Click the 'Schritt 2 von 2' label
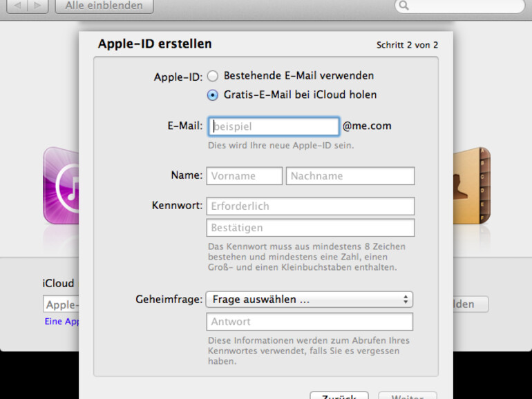 point(407,45)
